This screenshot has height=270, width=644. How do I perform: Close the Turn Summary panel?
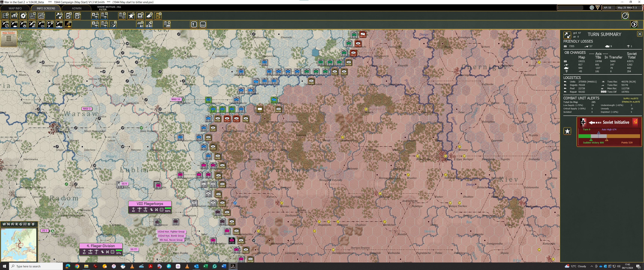click(640, 34)
